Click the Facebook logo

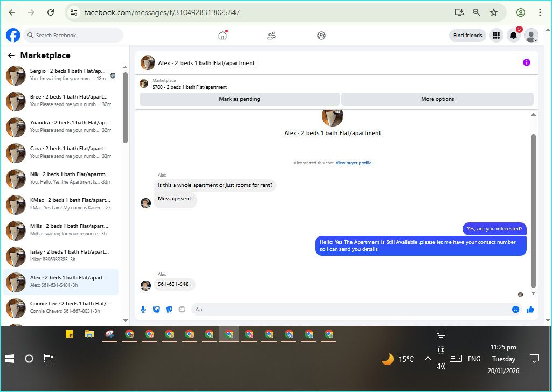point(13,35)
